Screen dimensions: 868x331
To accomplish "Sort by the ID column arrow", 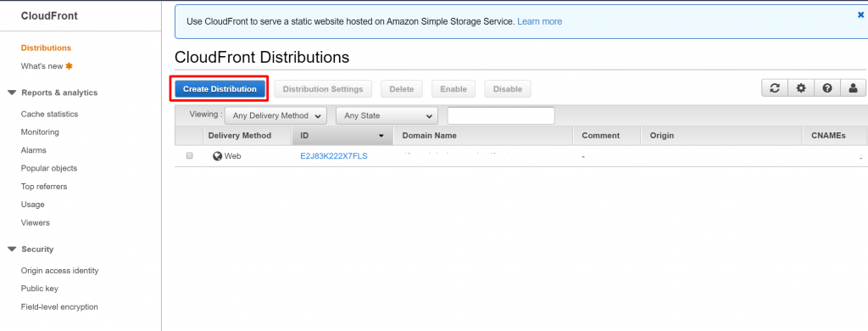I will click(x=381, y=136).
